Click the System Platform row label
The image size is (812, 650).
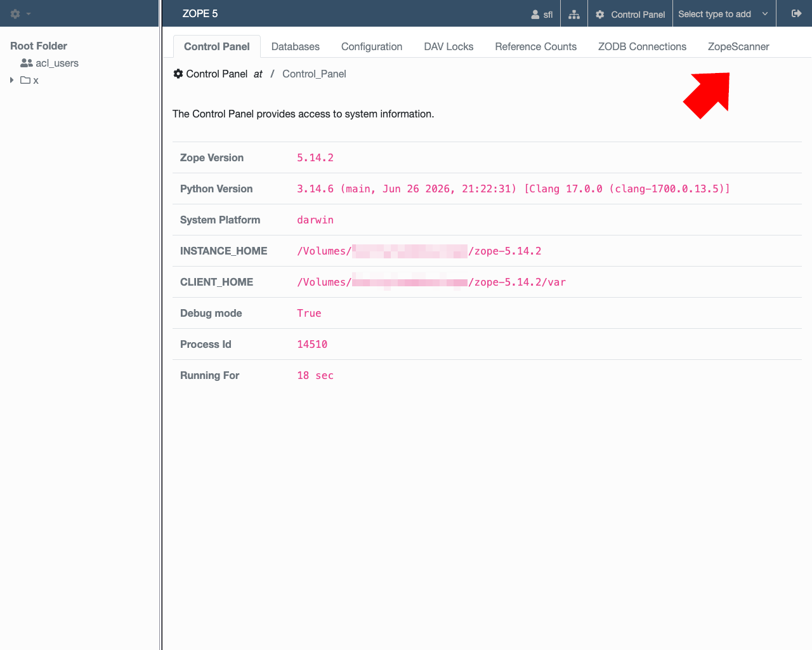pos(220,220)
